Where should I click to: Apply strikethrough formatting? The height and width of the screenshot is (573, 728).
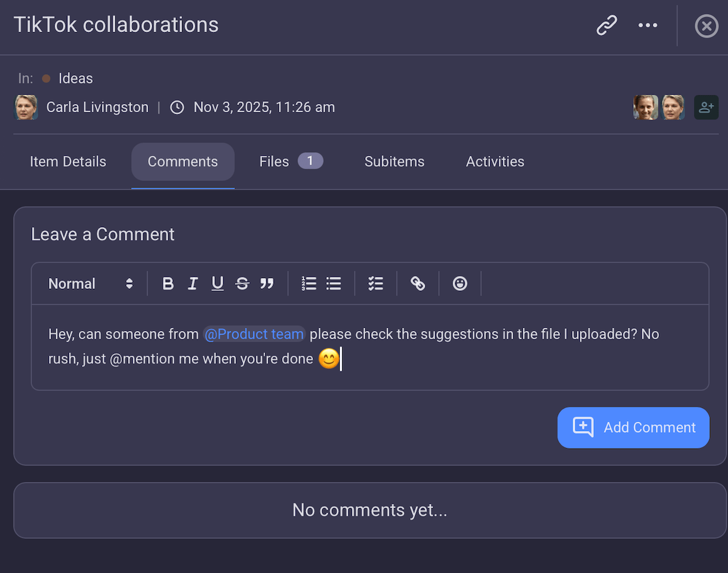pos(242,283)
